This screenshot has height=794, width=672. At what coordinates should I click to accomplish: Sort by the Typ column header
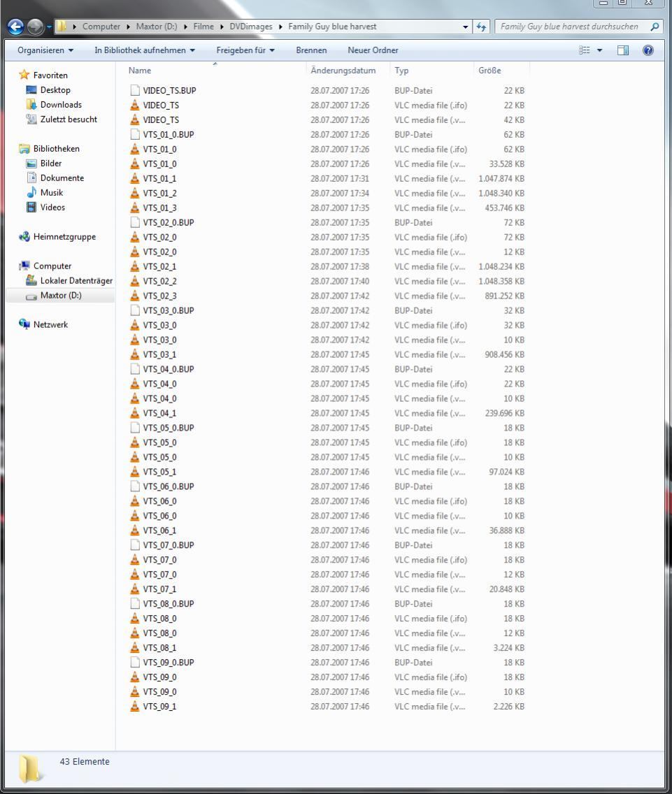pos(401,71)
